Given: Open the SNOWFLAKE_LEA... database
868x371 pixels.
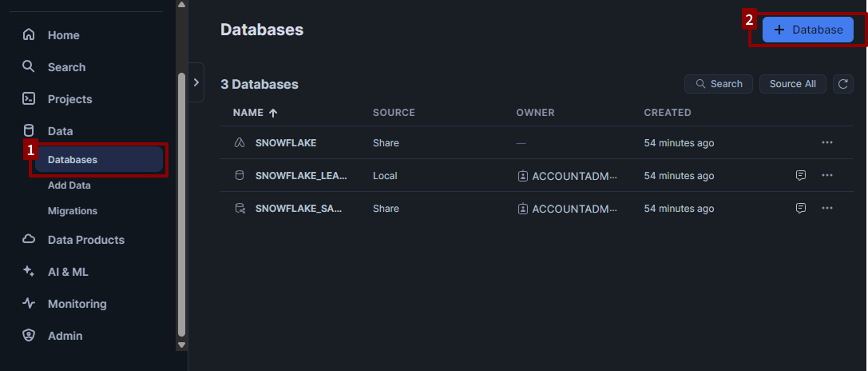Looking at the screenshot, I should coord(301,176).
